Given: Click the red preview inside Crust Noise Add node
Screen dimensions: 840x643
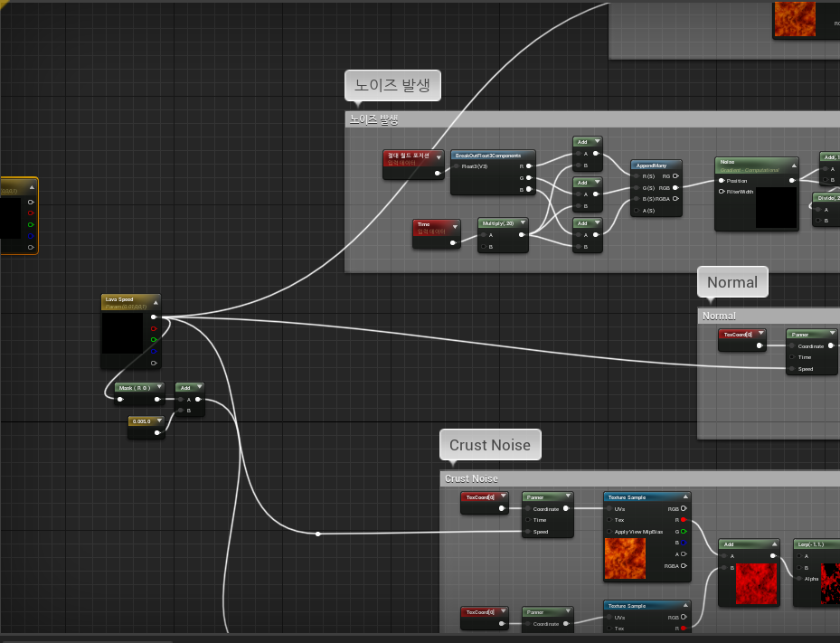Looking at the screenshot, I should click(x=756, y=583).
